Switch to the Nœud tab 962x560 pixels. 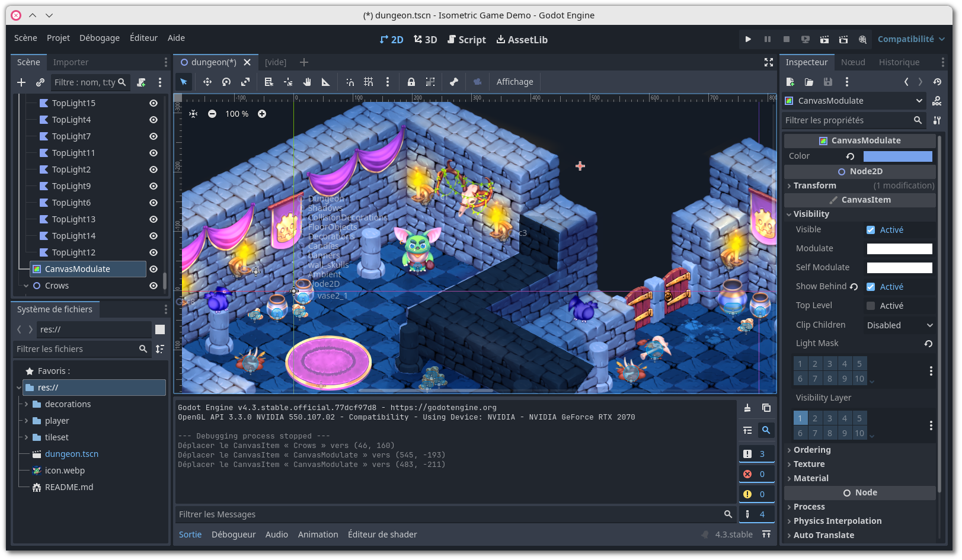pos(853,62)
